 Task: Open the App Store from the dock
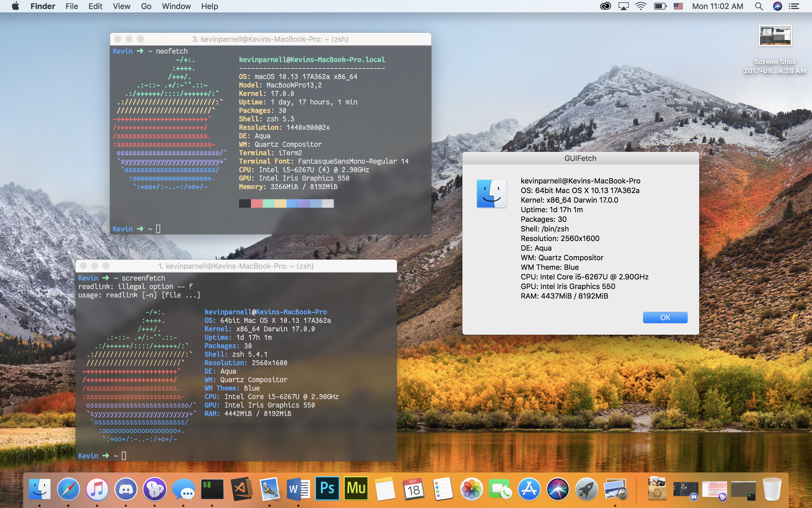529,489
